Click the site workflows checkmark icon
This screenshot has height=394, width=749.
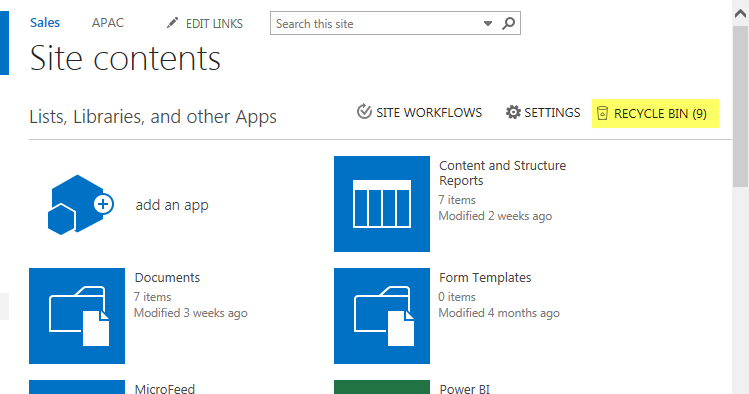click(364, 111)
